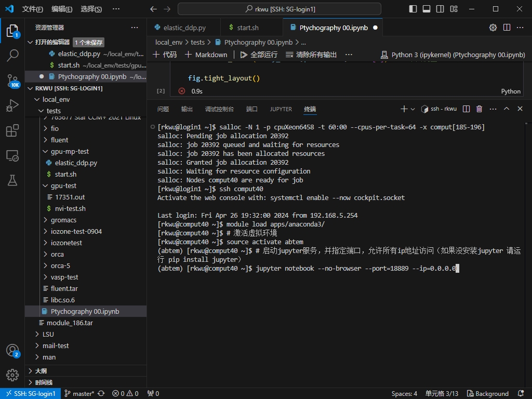Split the editor to the right
This screenshot has height=399, width=532.
coord(507,28)
